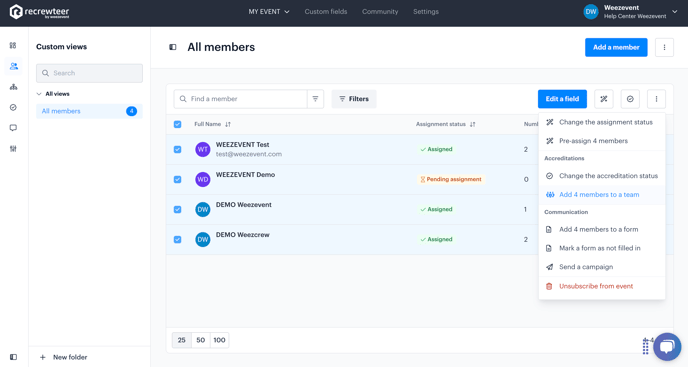
Task: Click the Add a member button
Action: point(616,47)
